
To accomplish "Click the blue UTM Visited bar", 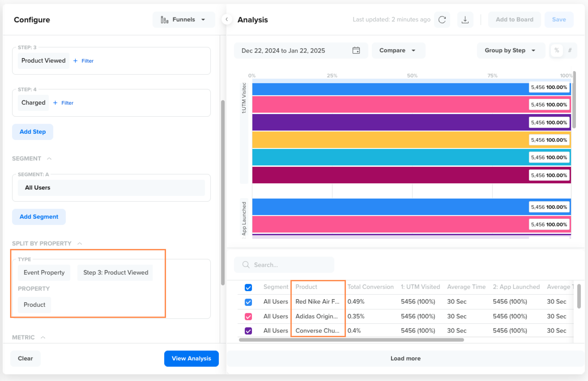I will [411, 89].
